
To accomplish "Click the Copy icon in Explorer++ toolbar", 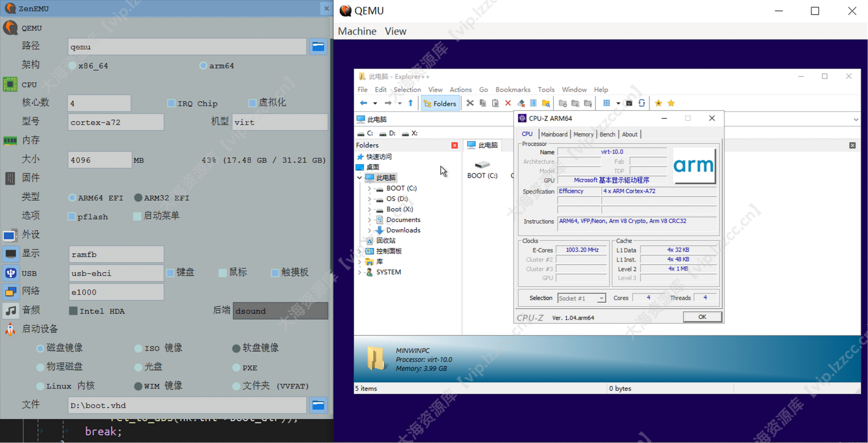I will tap(483, 103).
